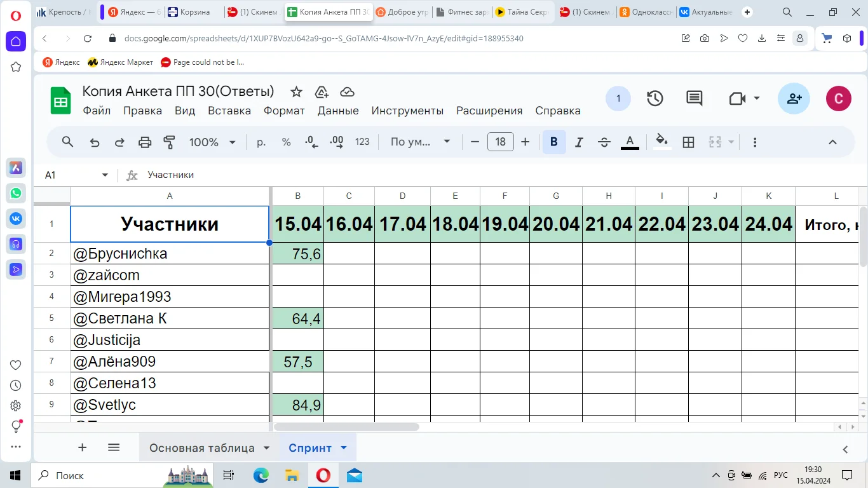
Task: Click the Format as percent icon
Action: pos(286,142)
